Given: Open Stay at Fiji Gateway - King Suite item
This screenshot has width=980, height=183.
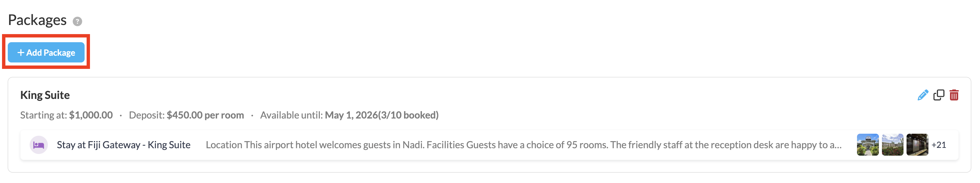Looking at the screenshot, I should [x=124, y=145].
